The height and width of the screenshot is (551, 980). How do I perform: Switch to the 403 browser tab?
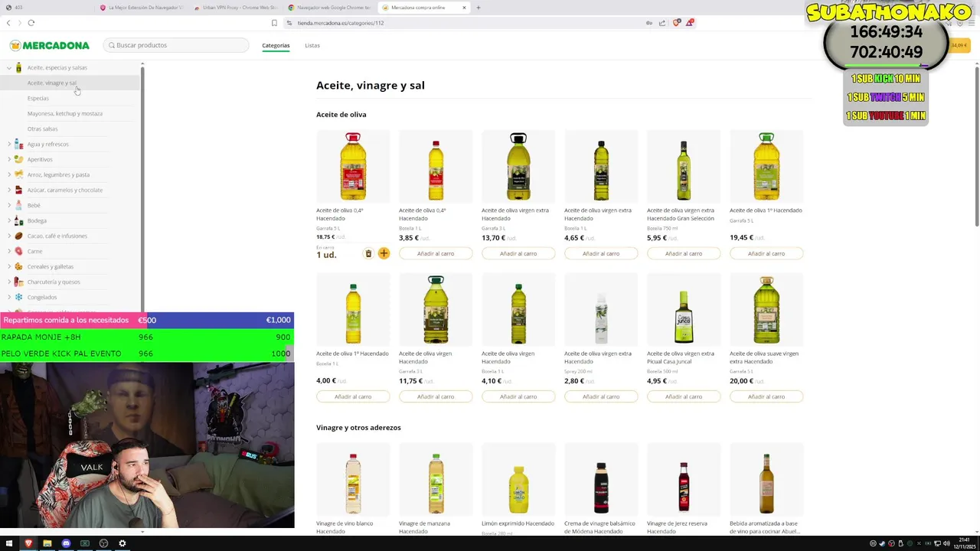click(46, 8)
